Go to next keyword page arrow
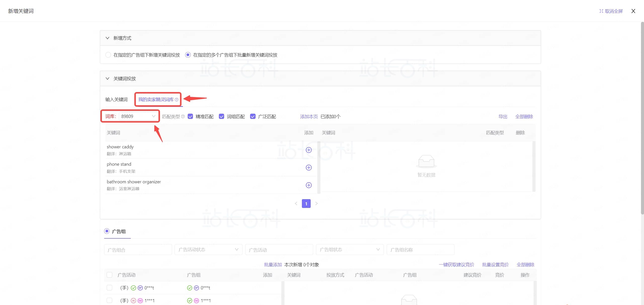The height and width of the screenshot is (305, 644). pyautogui.click(x=316, y=204)
